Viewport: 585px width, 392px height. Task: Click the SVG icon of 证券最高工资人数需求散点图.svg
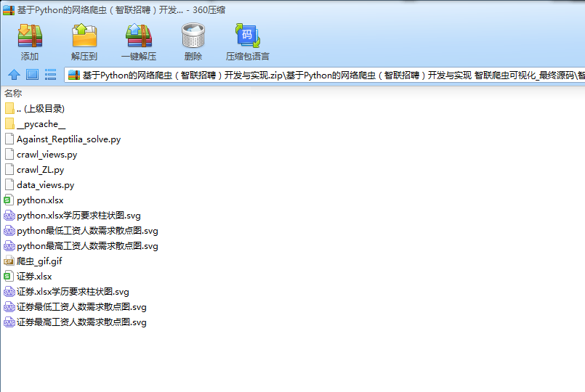(9, 322)
